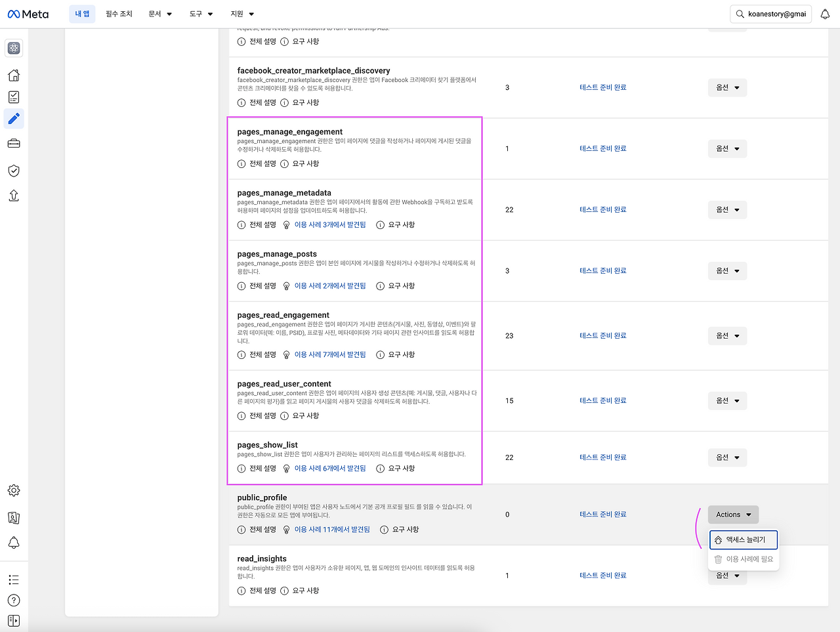
Task: Close the Actions dropdown for public_profile
Action: [734, 515]
